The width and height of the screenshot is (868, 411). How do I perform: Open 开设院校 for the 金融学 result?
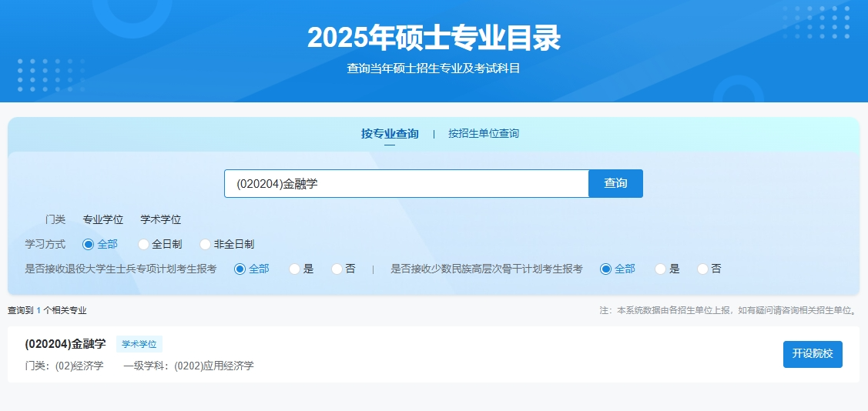pos(813,354)
